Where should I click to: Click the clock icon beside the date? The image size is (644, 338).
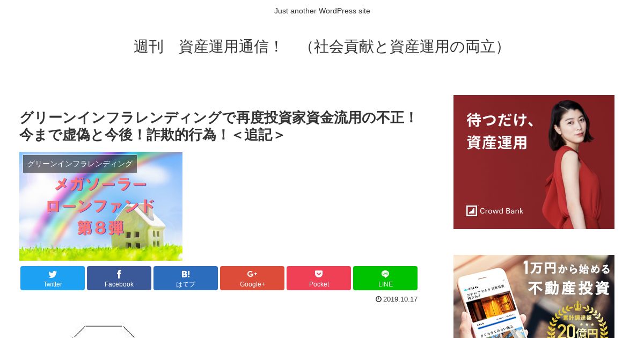[x=378, y=299]
